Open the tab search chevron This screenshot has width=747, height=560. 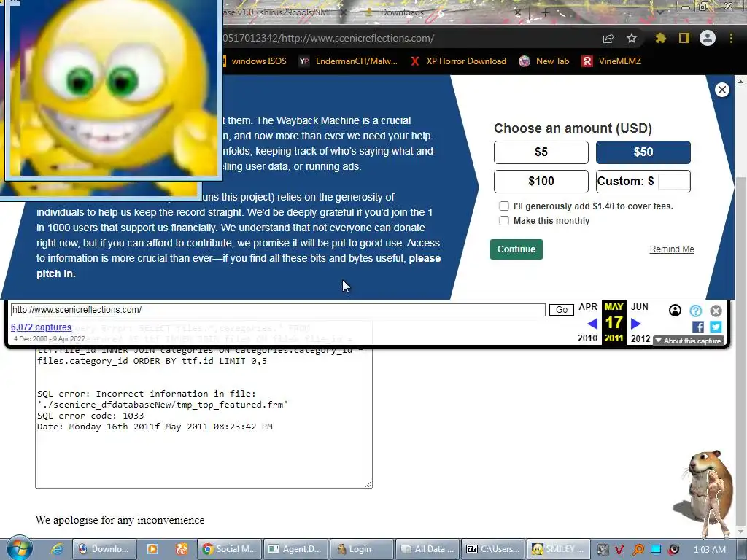tap(660, 12)
